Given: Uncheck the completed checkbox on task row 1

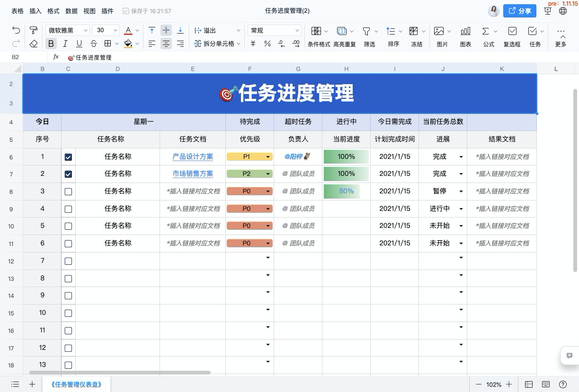Looking at the screenshot, I should click(x=68, y=156).
